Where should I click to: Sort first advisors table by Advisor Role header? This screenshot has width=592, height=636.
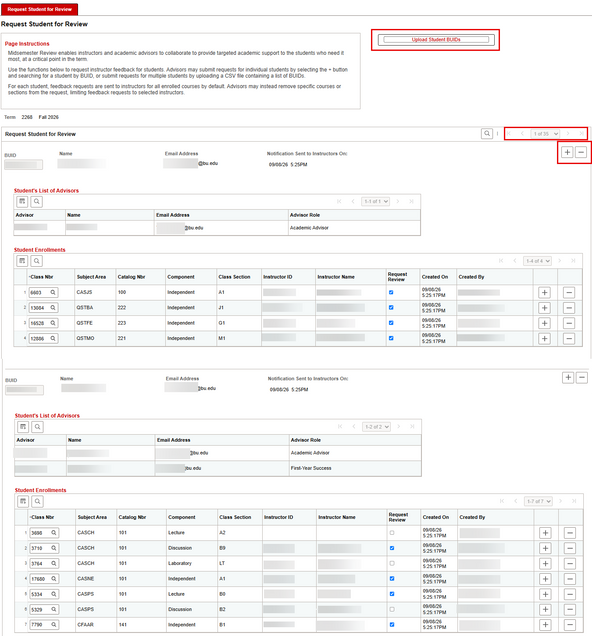(x=305, y=215)
